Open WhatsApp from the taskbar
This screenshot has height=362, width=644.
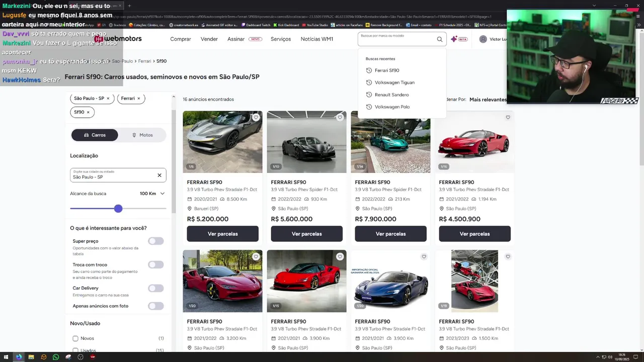(56, 357)
